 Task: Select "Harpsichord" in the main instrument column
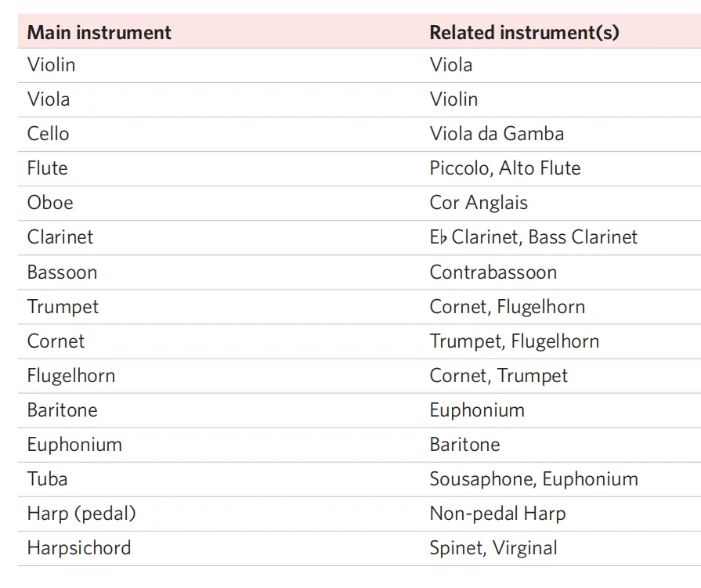point(79,548)
